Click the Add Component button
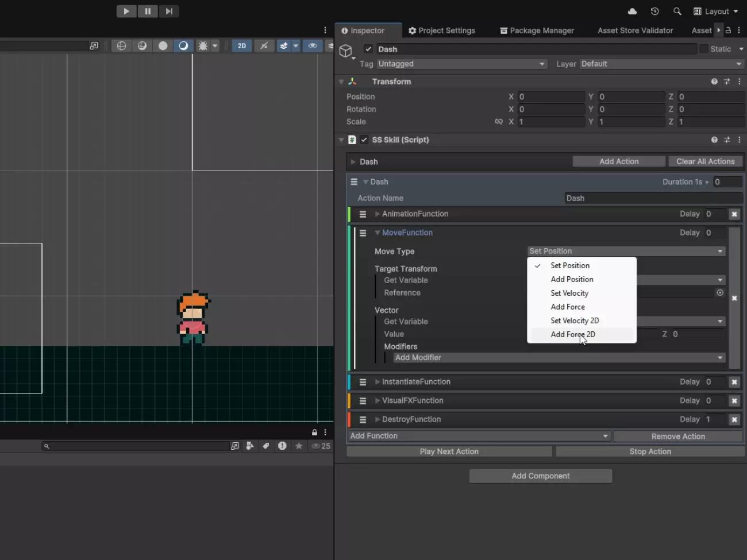Image resolution: width=747 pixels, height=560 pixels. click(541, 476)
